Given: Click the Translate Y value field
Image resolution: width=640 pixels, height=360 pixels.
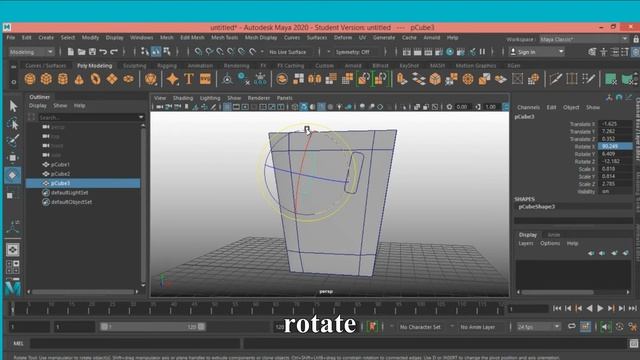Looking at the screenshot, I should point(615,131).
